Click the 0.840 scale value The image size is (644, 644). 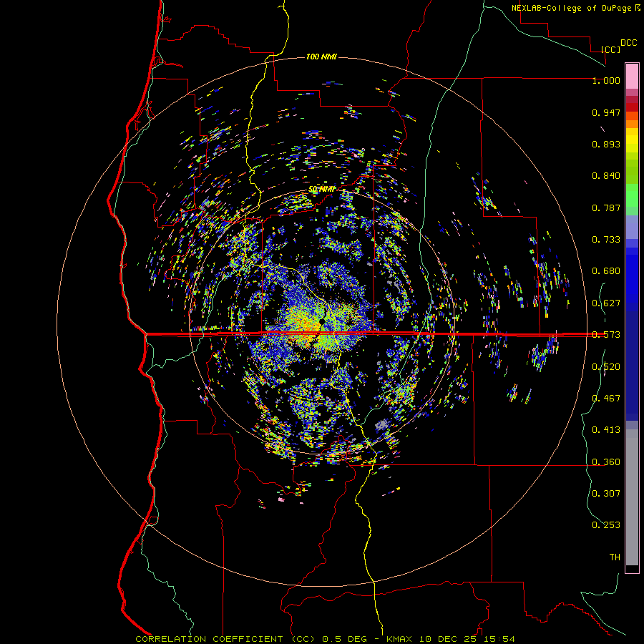click(606, 176)
